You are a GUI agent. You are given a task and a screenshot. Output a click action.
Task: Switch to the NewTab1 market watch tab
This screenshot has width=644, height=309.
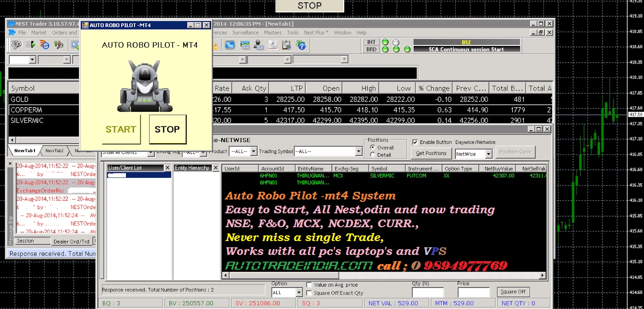click(x=25, y=151)
